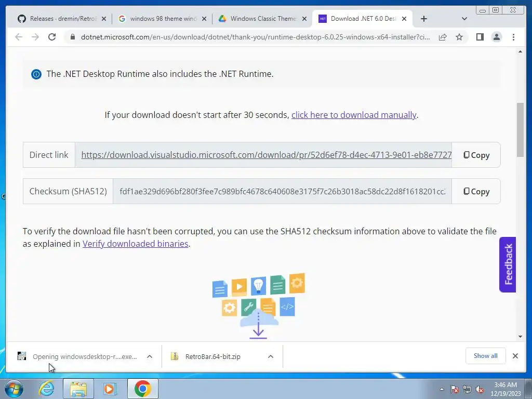Open the direct link download URL
Screen dimensions: 532x399
pyautogui.click(x=267, y=155)
